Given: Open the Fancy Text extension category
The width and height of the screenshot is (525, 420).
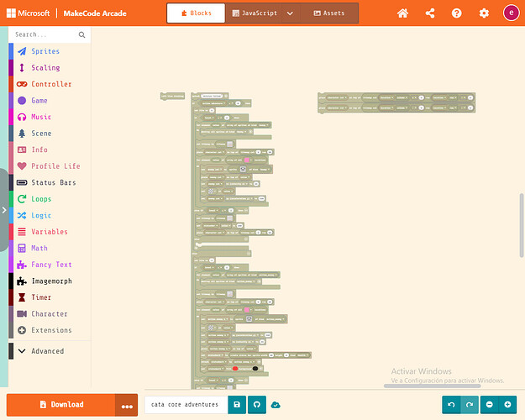Looking at the screenshot, I should pos(50,265).
